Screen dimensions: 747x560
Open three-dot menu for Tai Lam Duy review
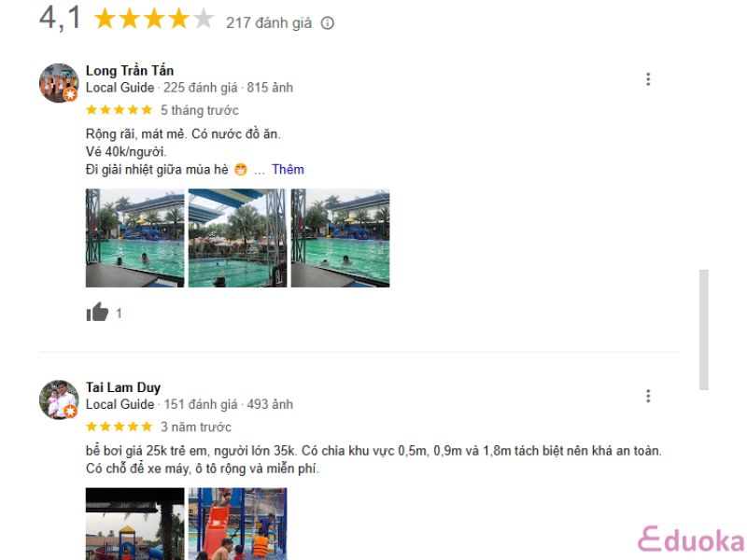click(648, 396)
